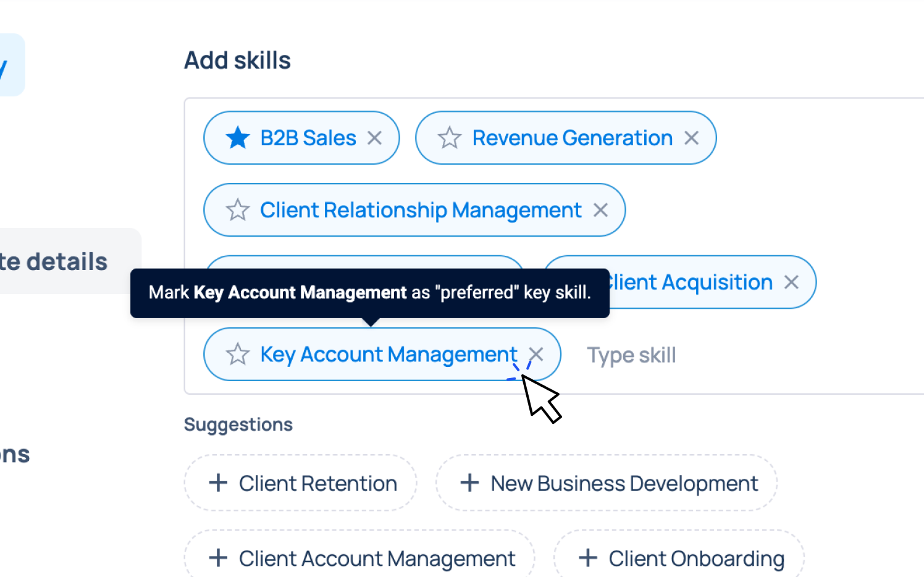Remove the B2B Sales skill chip
This screenshot has width=924, height=577.
[x=374, y=138]
